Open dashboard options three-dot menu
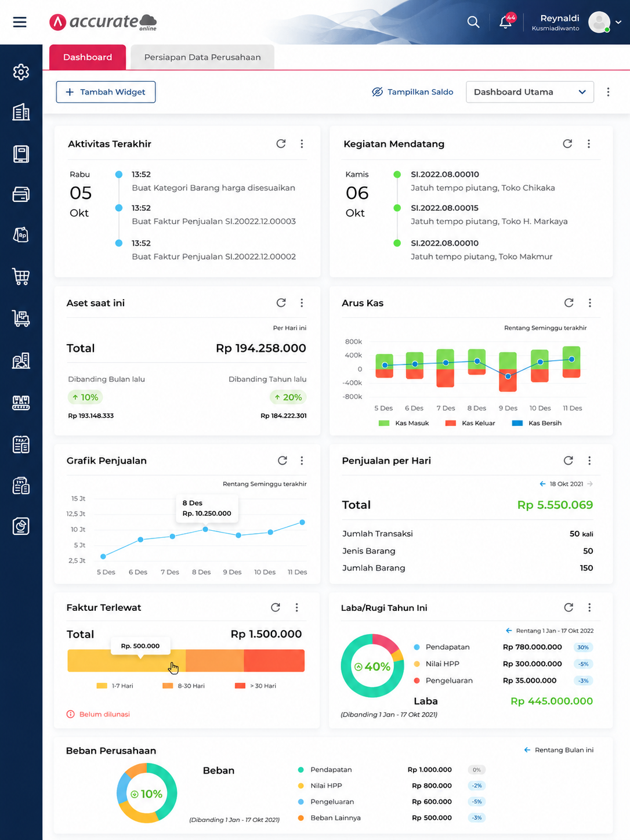 [608, 92]
